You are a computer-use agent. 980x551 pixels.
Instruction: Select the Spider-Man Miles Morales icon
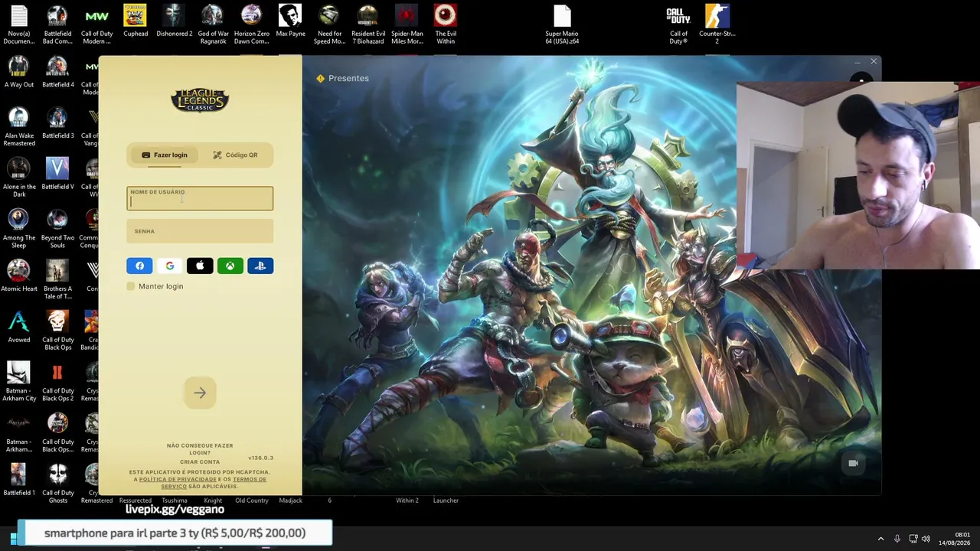click(x=407, y=25)
